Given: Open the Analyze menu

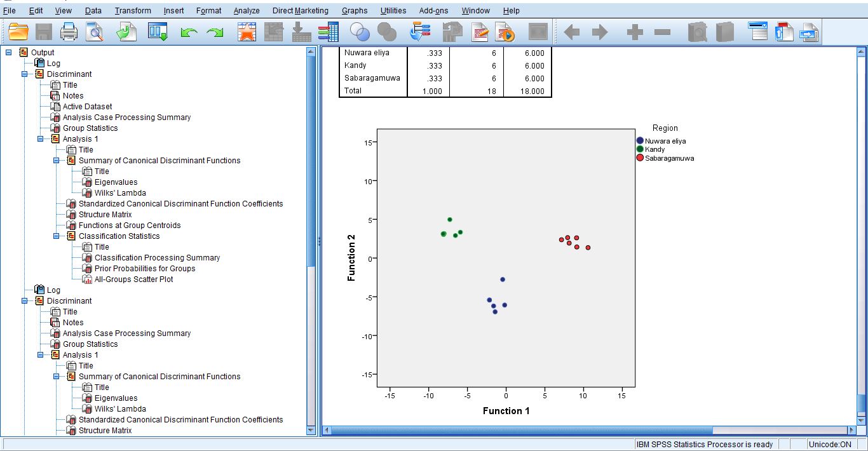Looking at the screenshot, I should coord(247,10).
